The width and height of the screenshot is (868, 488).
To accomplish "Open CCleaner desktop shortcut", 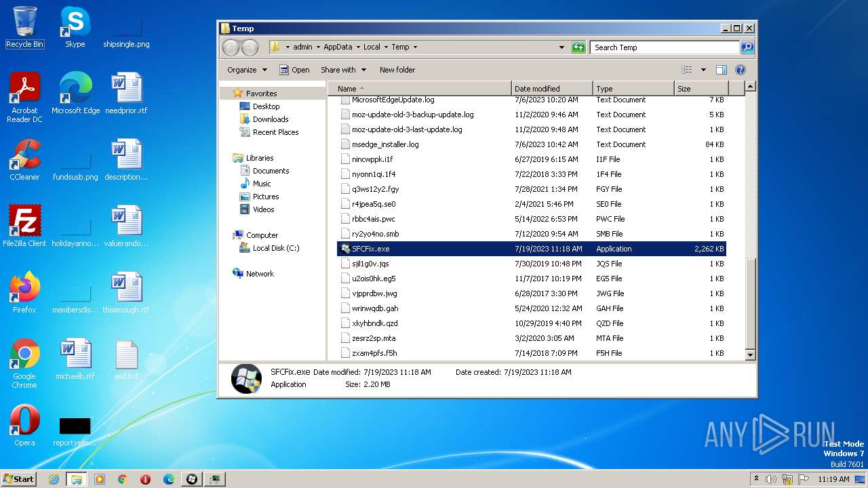I will 24,159.
